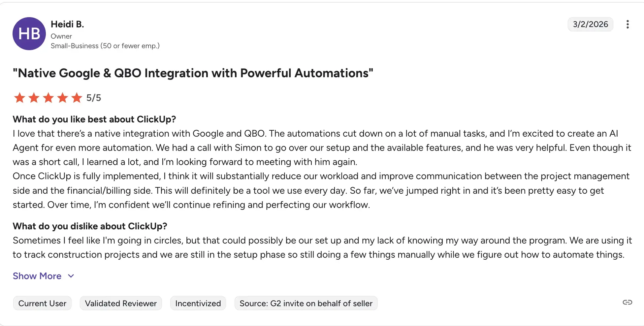Click the 5/5 rating score text
This screenshot has height=326, width=644.
tap(94, 98)
